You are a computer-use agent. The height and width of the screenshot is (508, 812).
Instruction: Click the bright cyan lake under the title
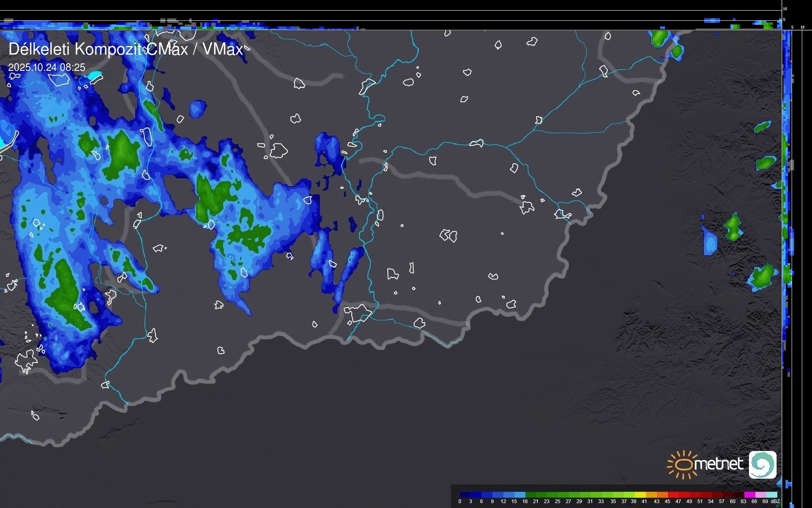[94, 75]
